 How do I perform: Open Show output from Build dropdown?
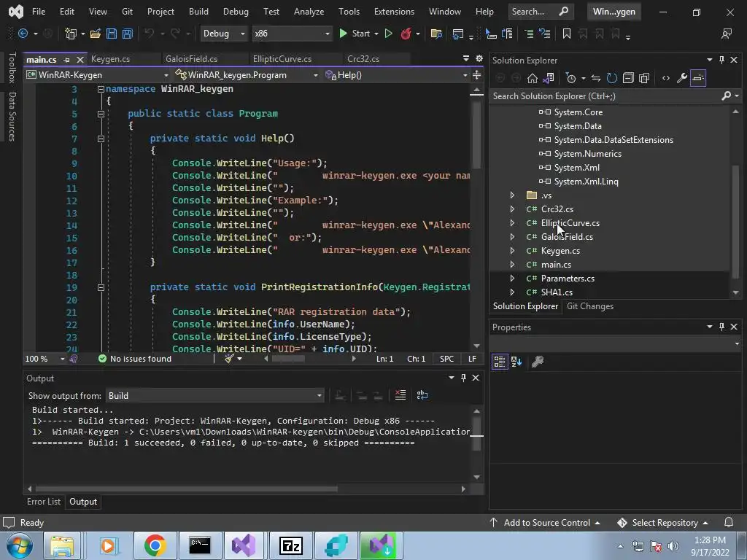coord(214,396)
